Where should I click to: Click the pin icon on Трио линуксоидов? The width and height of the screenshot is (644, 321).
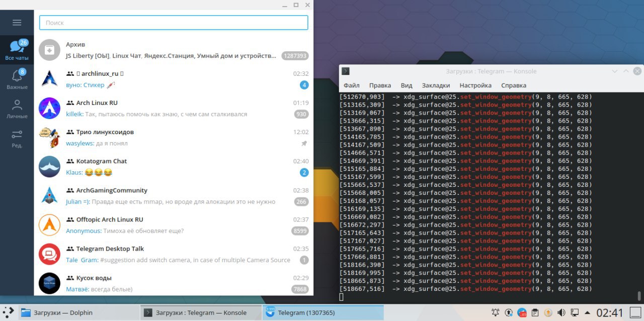coord(304,143)
